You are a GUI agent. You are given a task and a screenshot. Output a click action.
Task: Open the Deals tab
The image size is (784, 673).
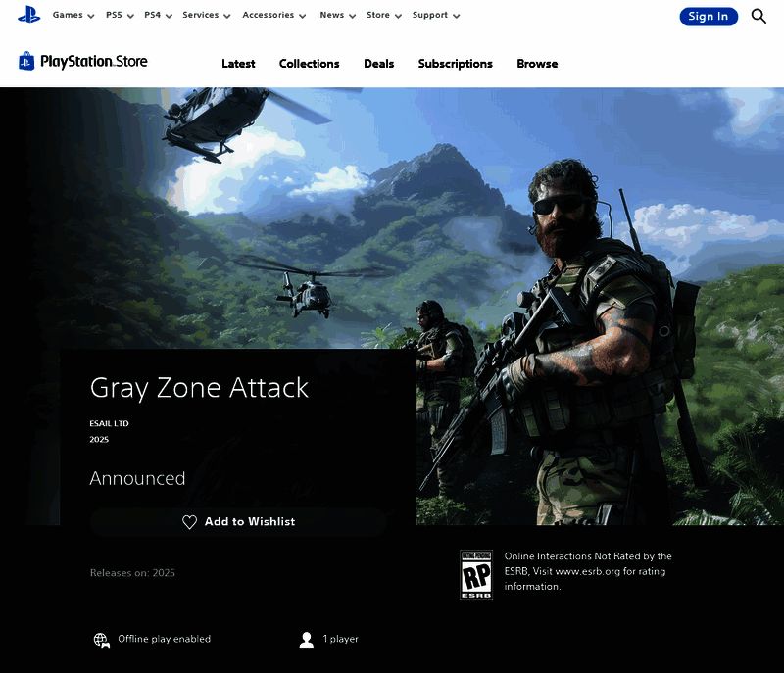click(x=378, y=64)
